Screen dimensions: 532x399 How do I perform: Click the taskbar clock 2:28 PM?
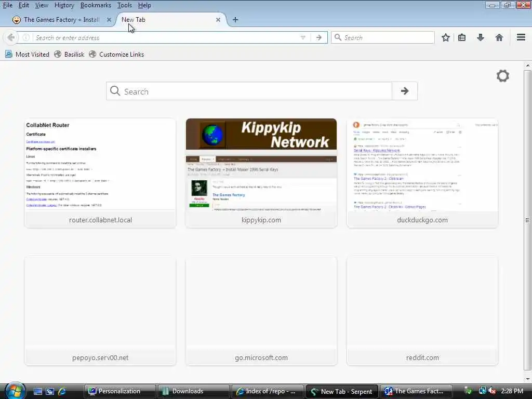point(512,391)
